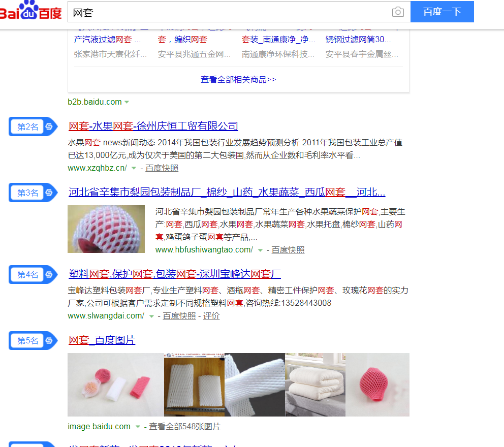
Task: Open 网套-水果网套-徐州庆恒工贸有限公司 result
Action: pos(153,126)
